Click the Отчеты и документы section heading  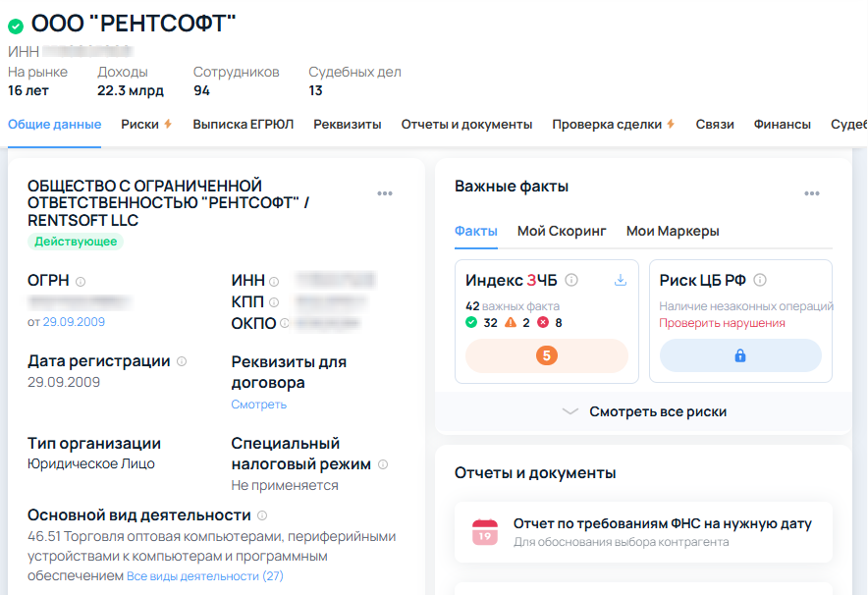click(x=535, y=473)
